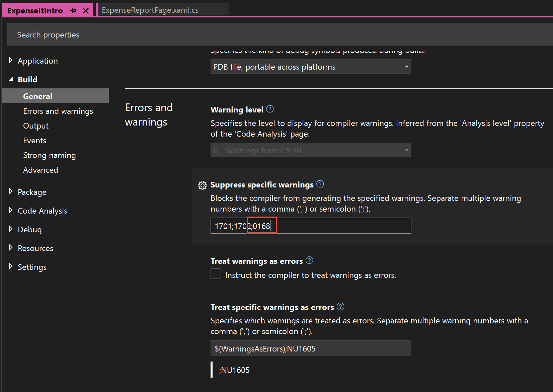Select Errors and warnings under Build
Viewport: 553px width, 392px height.
coord(58,111)
